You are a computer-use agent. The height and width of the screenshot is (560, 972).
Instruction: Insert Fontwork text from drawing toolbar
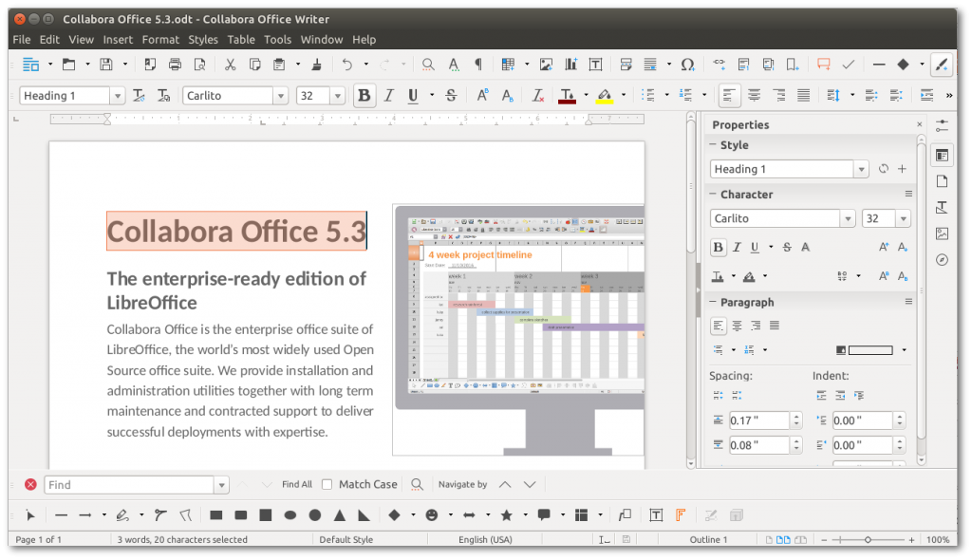click(x=681, y=515)
